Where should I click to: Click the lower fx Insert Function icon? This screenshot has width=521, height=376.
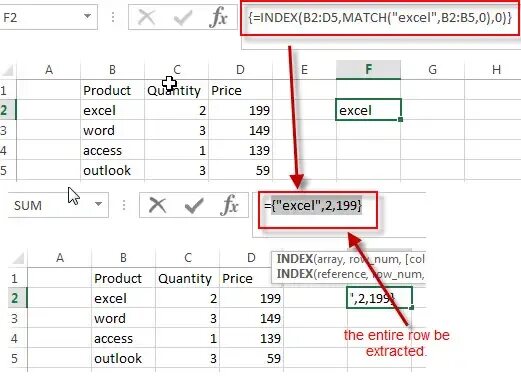[230, 205]
